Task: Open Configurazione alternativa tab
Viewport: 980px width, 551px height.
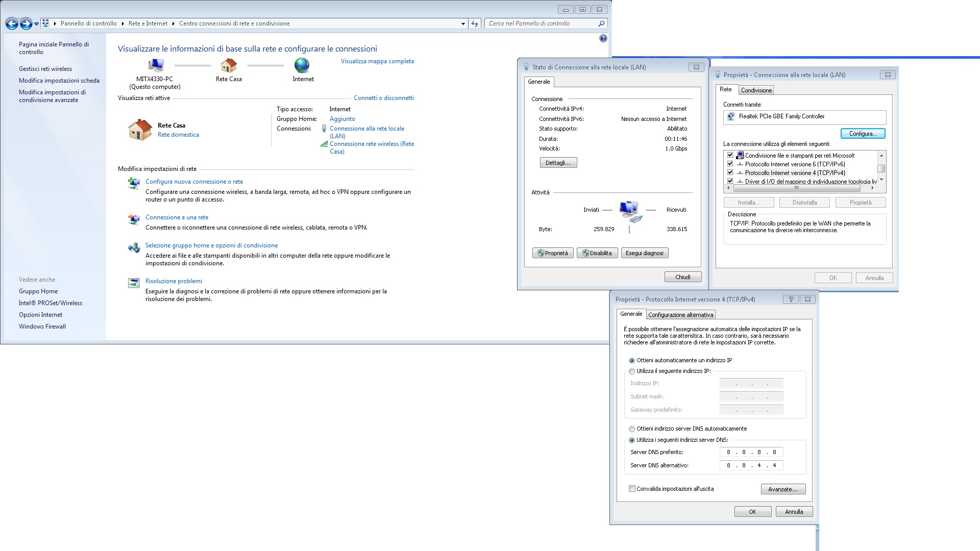Action: 681,315
